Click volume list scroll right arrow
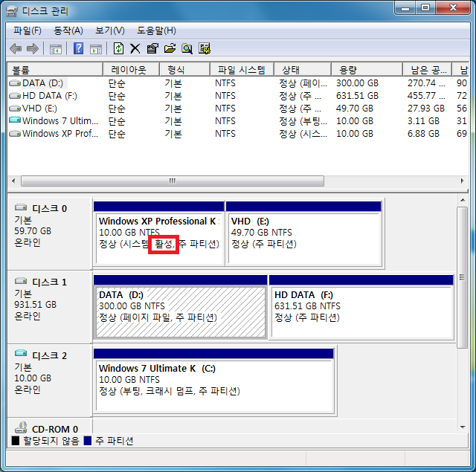The image size is (476, 472). 462,181
